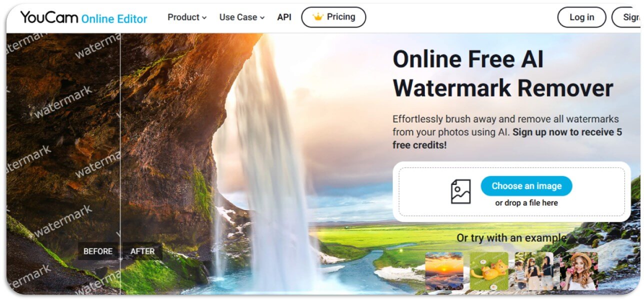This screenshot has width=644, height=301.
Task: Expand the Product dropdown menu
Action: (x=187, y=17)
